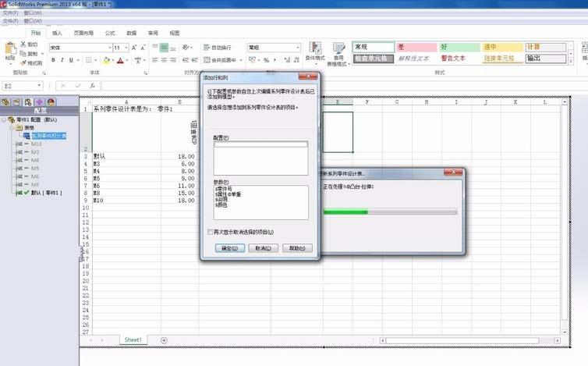The width and height of the screenshot is (588, 366).
Task: Open the font name dropdown (宋体)
Action: tap(110, 48)
